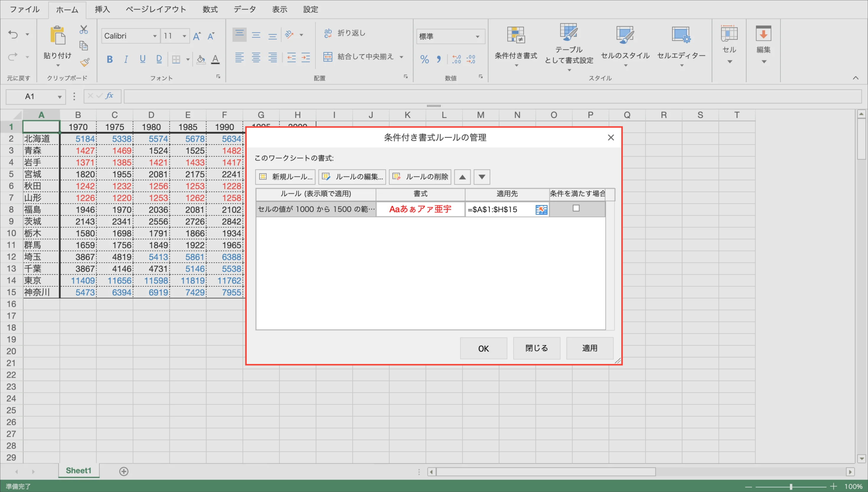
Task: Toggle italic formatting
Action: pos(126,59)
